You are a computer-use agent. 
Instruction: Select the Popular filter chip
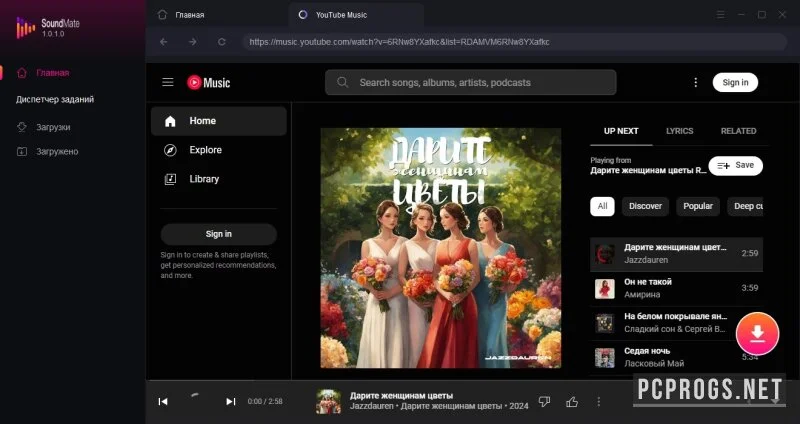point(697,206)
